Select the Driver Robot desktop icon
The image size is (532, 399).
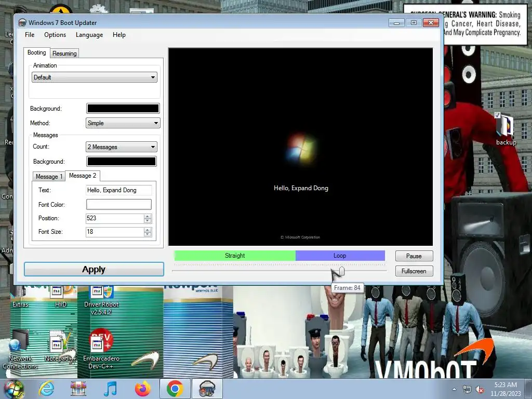point(101,300)
